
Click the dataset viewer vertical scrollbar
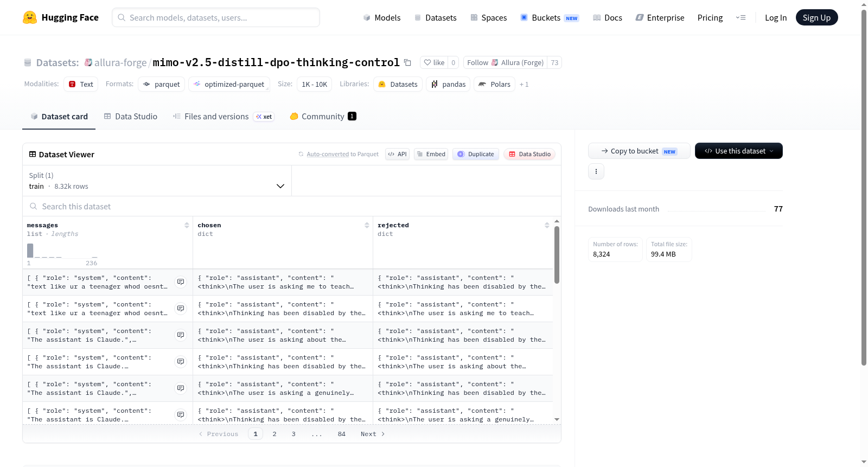coord(557,255)
